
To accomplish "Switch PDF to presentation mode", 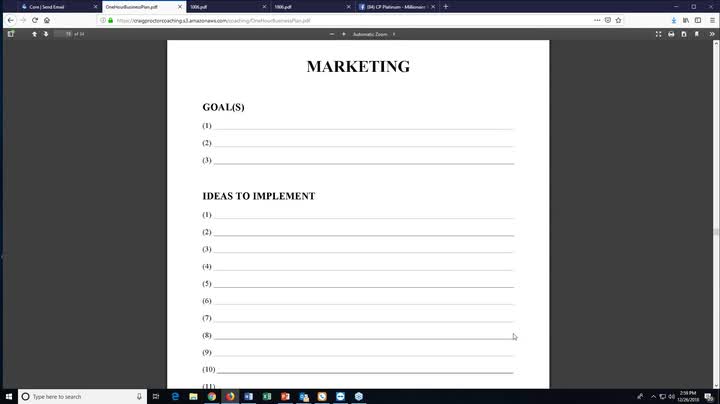I will point(658,34).
